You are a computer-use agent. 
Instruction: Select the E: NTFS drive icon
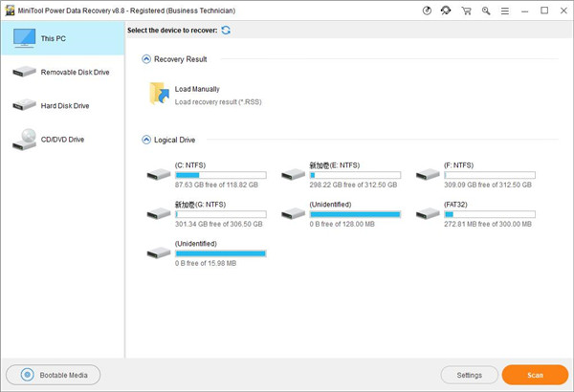[x=294, y=175]
